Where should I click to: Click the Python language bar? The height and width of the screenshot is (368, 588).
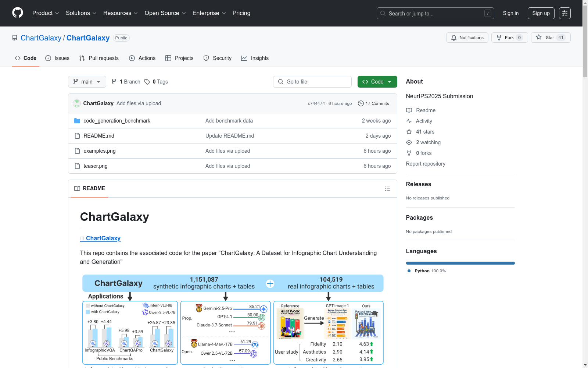(x=460, y=263)
